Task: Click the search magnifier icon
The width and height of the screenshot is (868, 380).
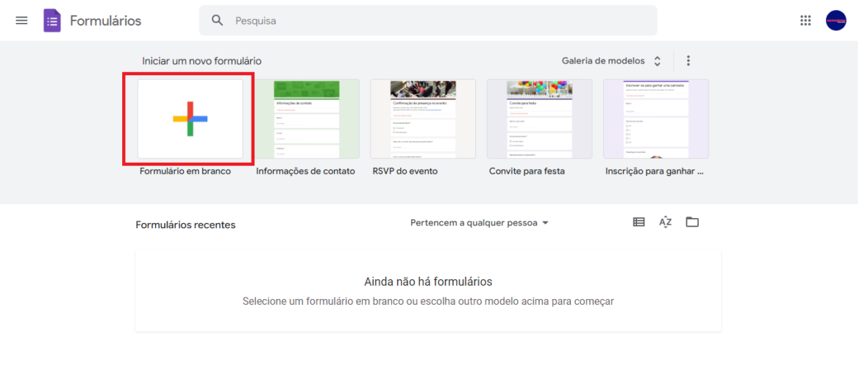Action: (x=218, y=21)
